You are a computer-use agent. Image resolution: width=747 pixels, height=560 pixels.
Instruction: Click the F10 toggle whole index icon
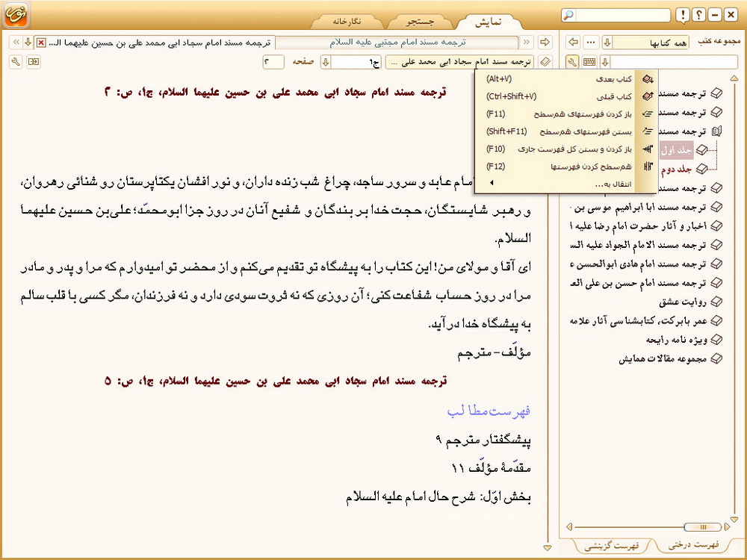[x=648, y=149]
